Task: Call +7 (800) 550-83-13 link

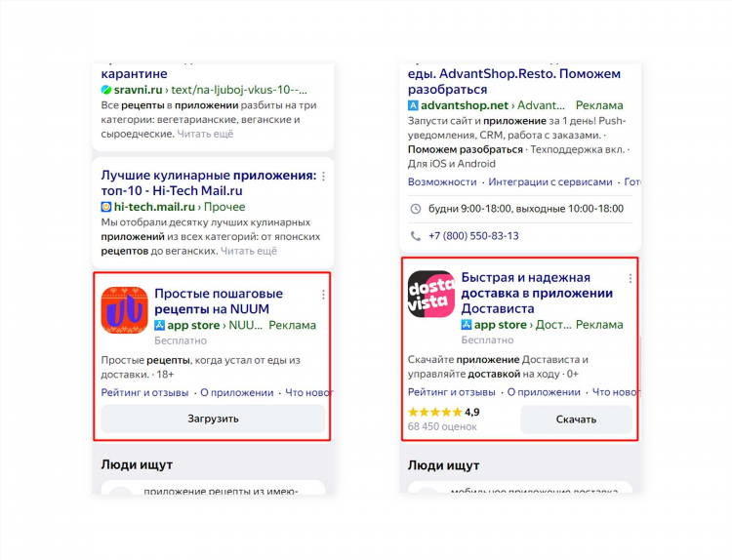Action: pyautogui.click(x=473, y=236)
